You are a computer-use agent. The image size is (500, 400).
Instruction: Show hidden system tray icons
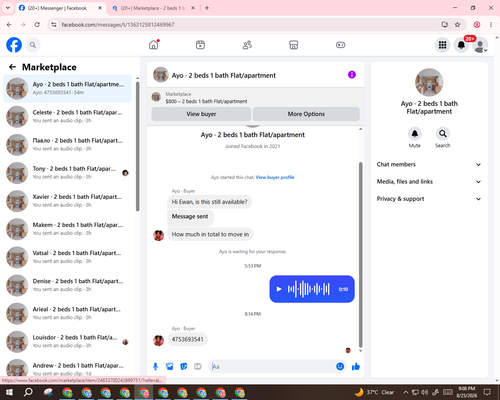[x=406, y=392]
